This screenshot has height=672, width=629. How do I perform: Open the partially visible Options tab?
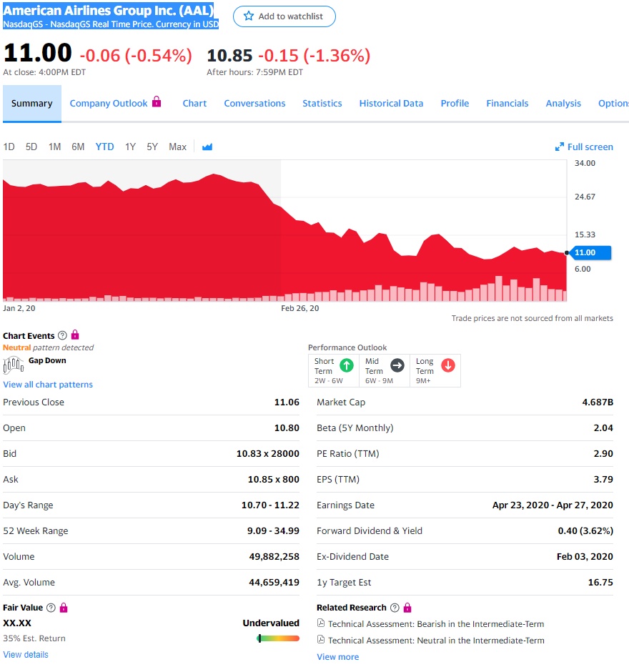[613, 103]
